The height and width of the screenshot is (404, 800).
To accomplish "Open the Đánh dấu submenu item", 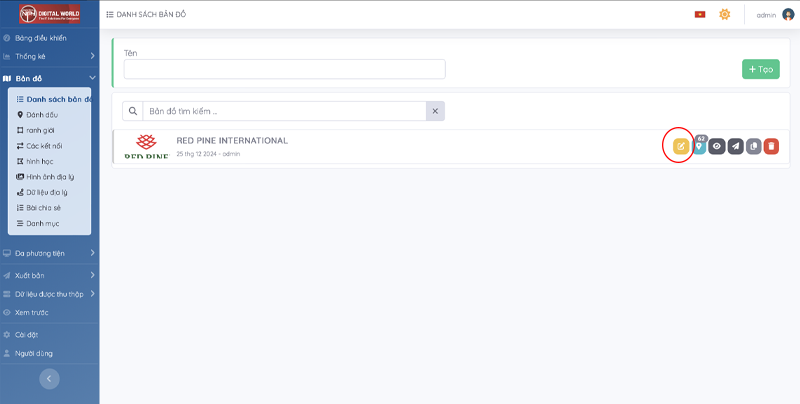I will click(41, 115).
